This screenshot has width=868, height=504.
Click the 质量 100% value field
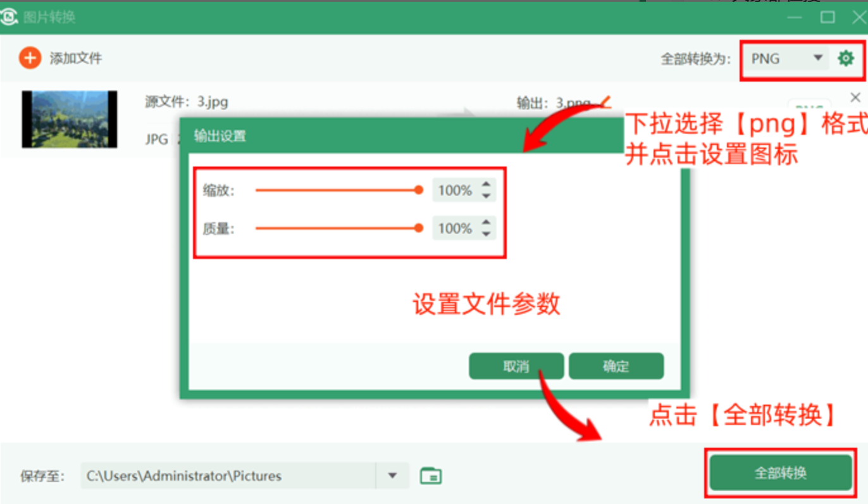[456, 228]
